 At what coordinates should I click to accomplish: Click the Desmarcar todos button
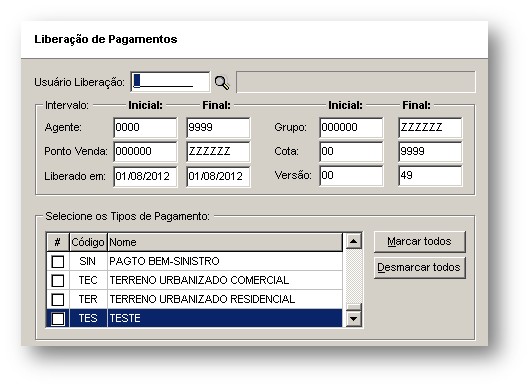(419, 268)
